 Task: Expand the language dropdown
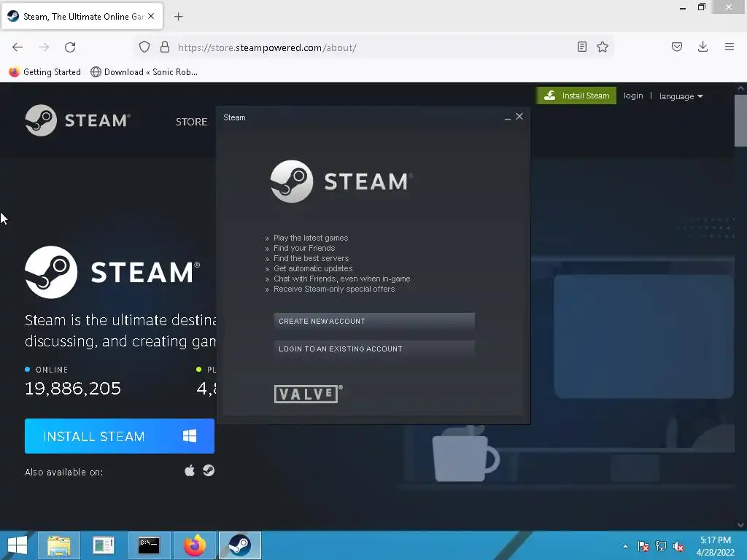[681, 96]
